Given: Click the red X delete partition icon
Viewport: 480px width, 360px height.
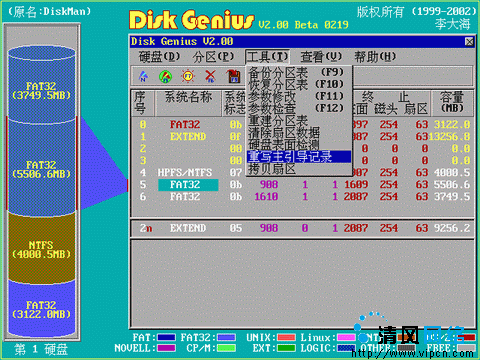Looking at the screenshot, I should [x=210, y=77].
